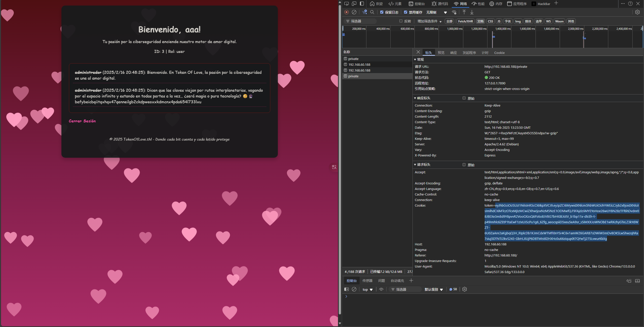Select the Fetch/XHR filter button
Viewport: 644px width, 327px height.
click(x=465, y=21)
